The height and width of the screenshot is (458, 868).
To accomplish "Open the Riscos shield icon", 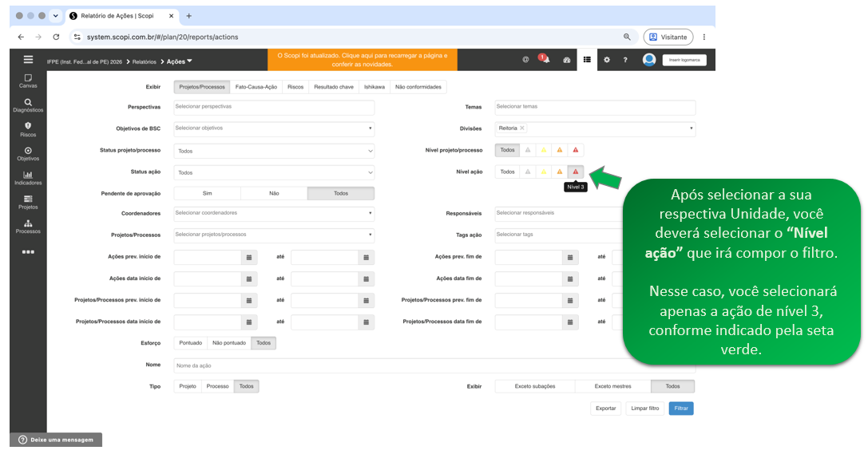I will (28, 129).
